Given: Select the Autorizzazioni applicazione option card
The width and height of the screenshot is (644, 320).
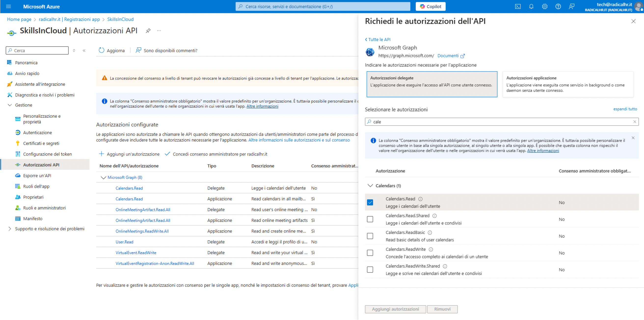Looking at the screenshot, I should click(568, 84).
